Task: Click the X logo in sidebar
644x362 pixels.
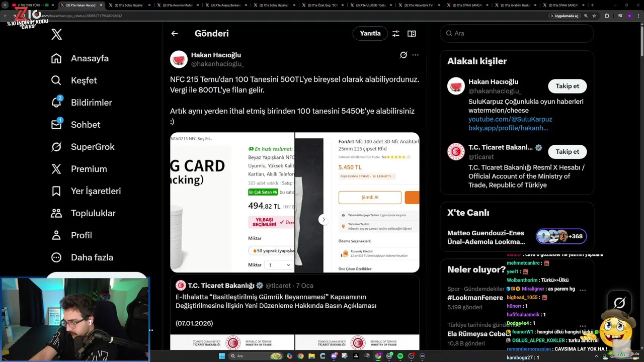Action: click(56, 34)
